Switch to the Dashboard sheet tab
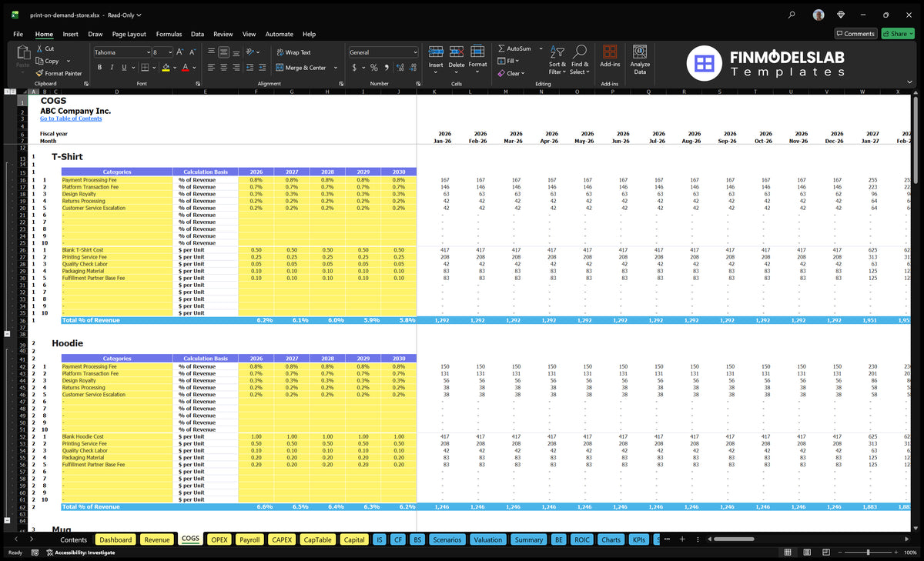Screen dimensions: 924x561 pyautogui.click(x=115, y=539)
